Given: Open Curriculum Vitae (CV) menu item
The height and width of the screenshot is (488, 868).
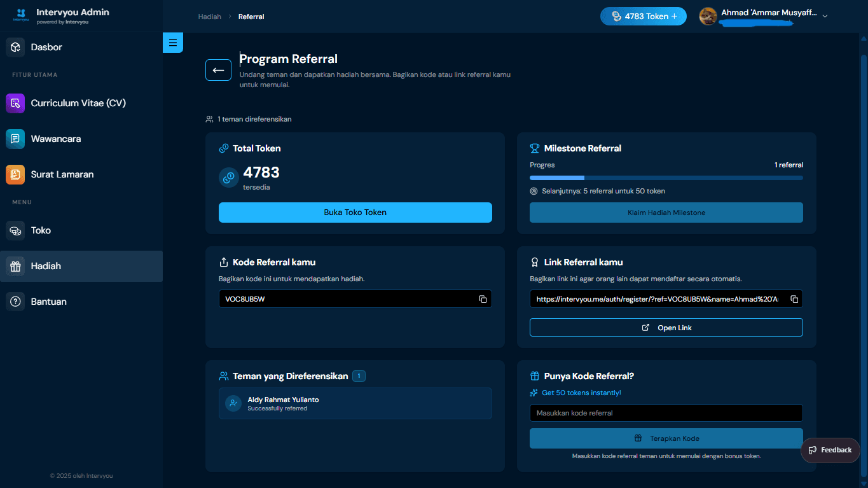Looking at the screenshot, I should tap(81, 103).
